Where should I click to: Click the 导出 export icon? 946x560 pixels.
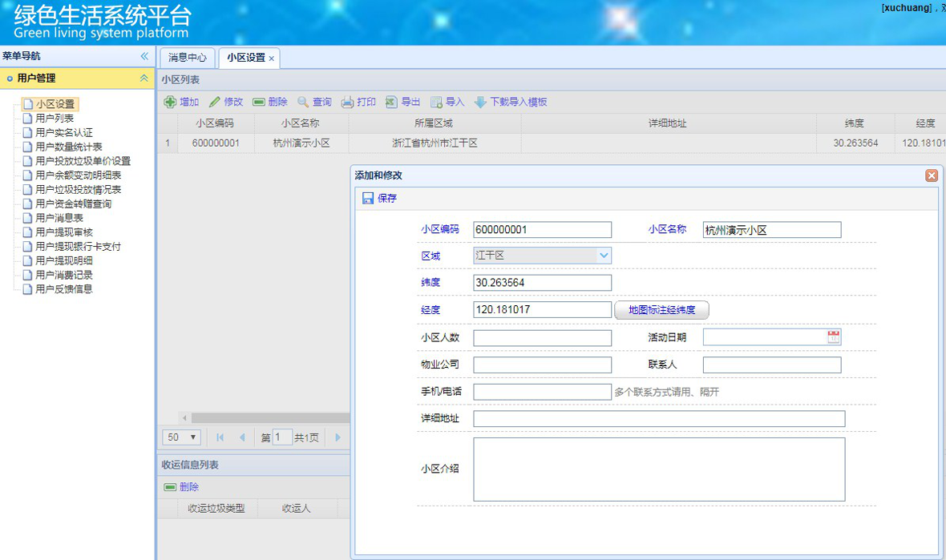tap(391, 102)
